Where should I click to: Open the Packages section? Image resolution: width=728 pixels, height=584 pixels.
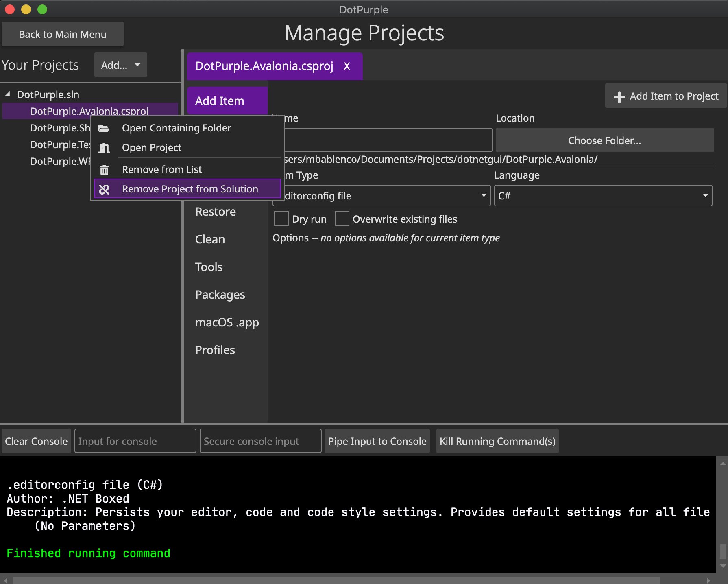[227, 295]
